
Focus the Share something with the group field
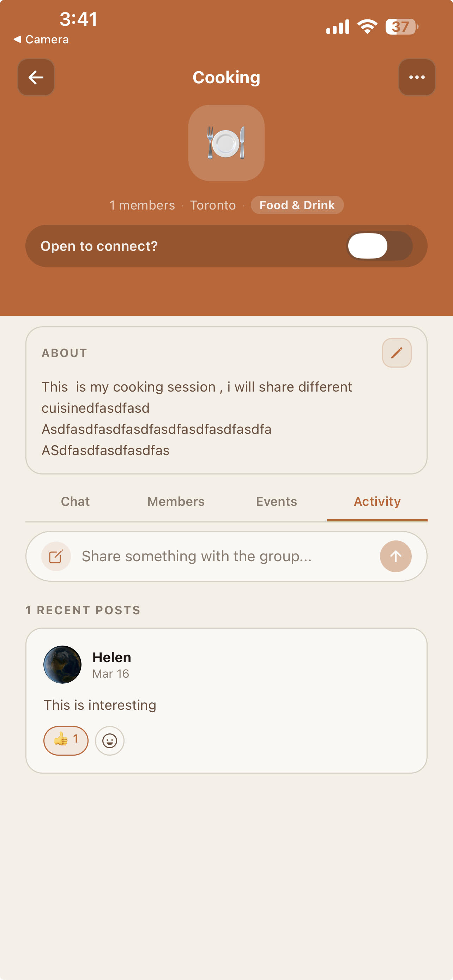click(224, 556)
